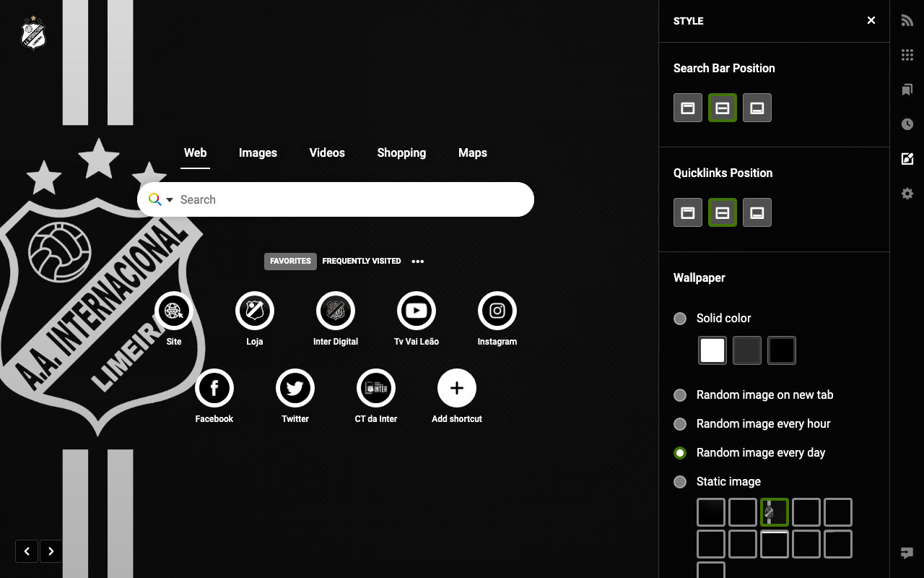This screenshot has width=924, height=578.
Task: Open the RSS feed sidebar icon
Action: [x=907, y=21]
